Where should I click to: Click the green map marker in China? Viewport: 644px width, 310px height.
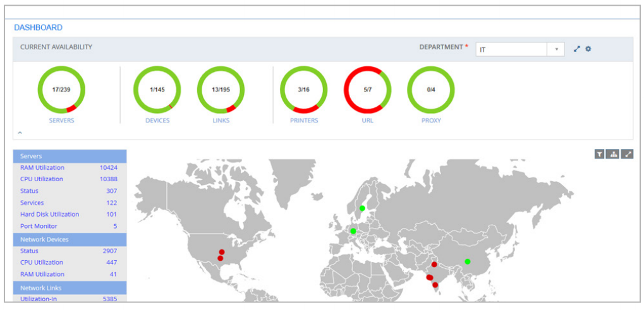coord(468,261)
